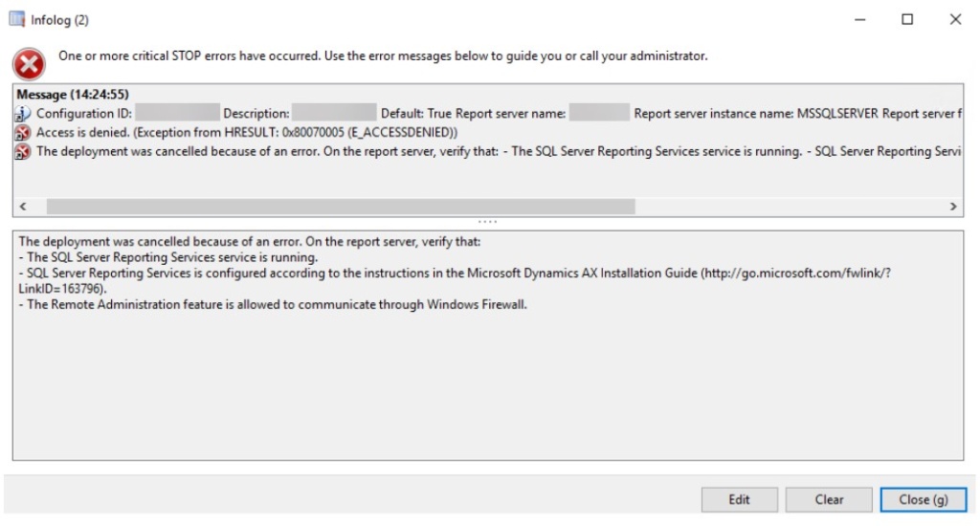The image size is (980, 526).
Task: Maximize the Infolog window
Action: 907,20
